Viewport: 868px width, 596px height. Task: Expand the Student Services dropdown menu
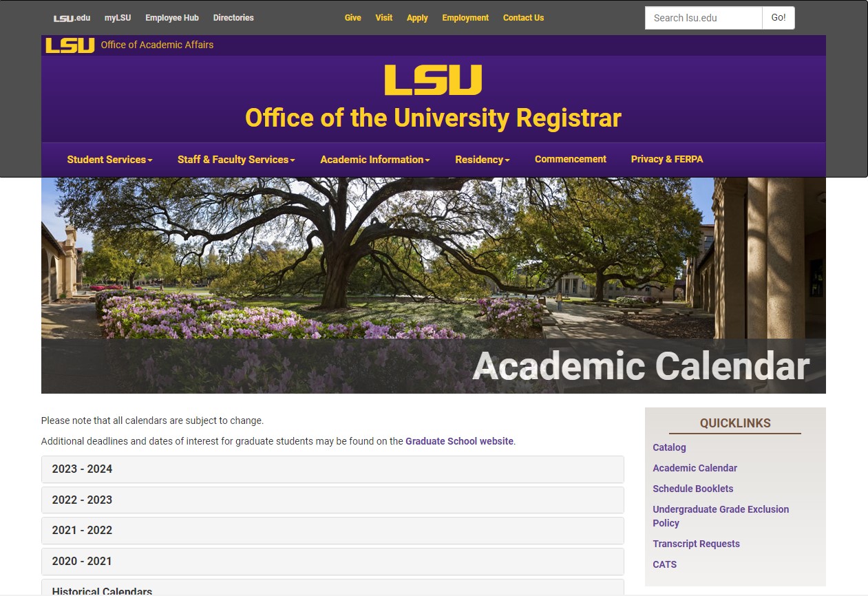(x=109, y=159)
